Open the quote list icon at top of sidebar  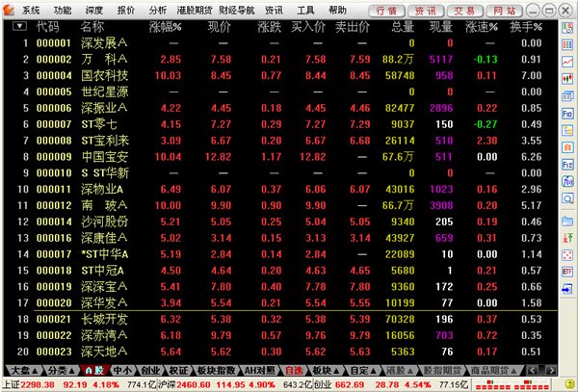(567, 28)
